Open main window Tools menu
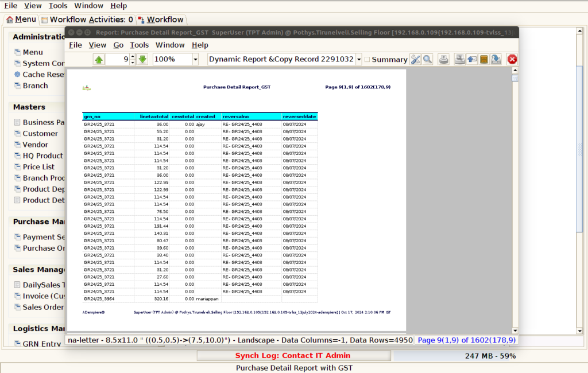The width and height of the screenshot is (588, 373). pyautogui.click(x=58, y=6)
